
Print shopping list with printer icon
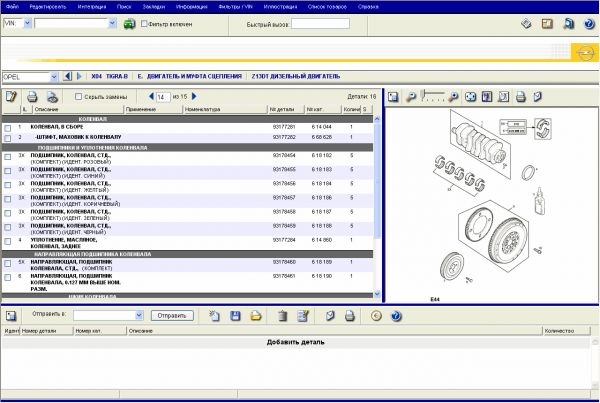pos(350,316)
